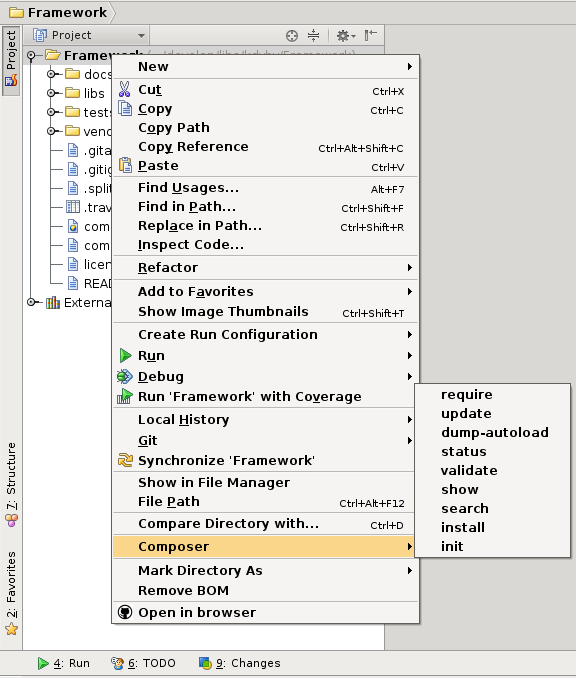Open the 2: Favorites side tab
This screenshot has width=576, height=678.
(11, 593)
